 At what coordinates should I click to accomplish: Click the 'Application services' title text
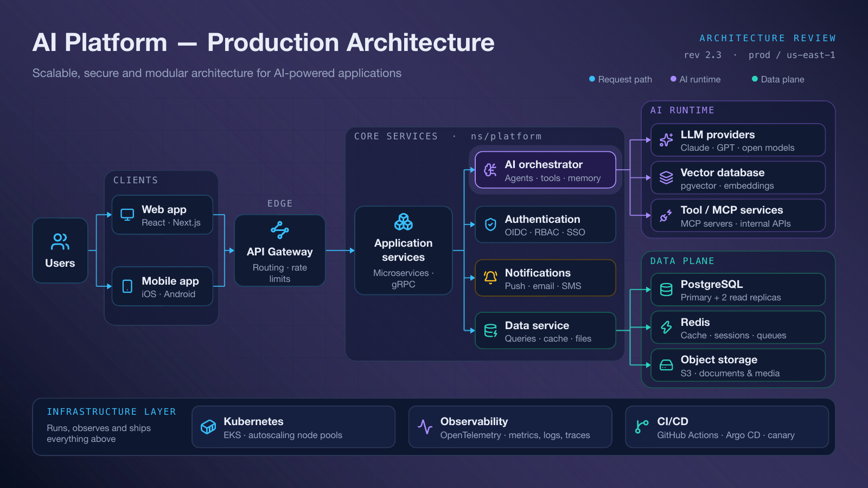click(404, 250)
